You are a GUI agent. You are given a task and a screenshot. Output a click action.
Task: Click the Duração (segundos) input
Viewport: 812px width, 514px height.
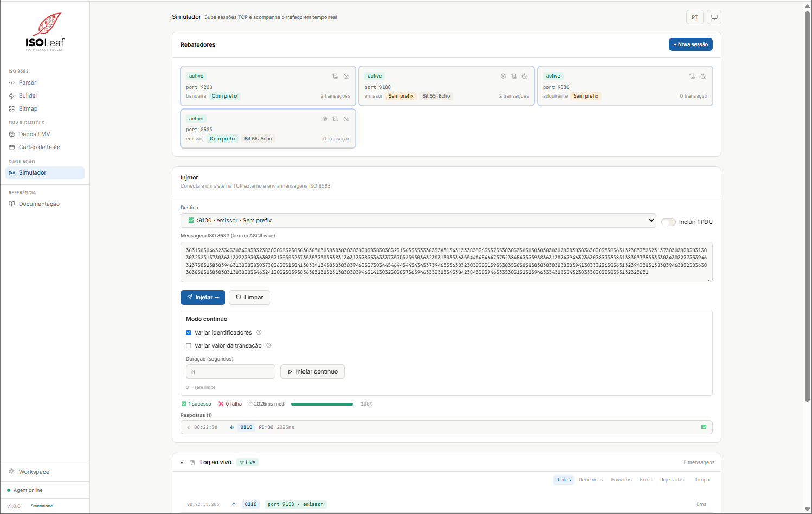pos(230,371)
